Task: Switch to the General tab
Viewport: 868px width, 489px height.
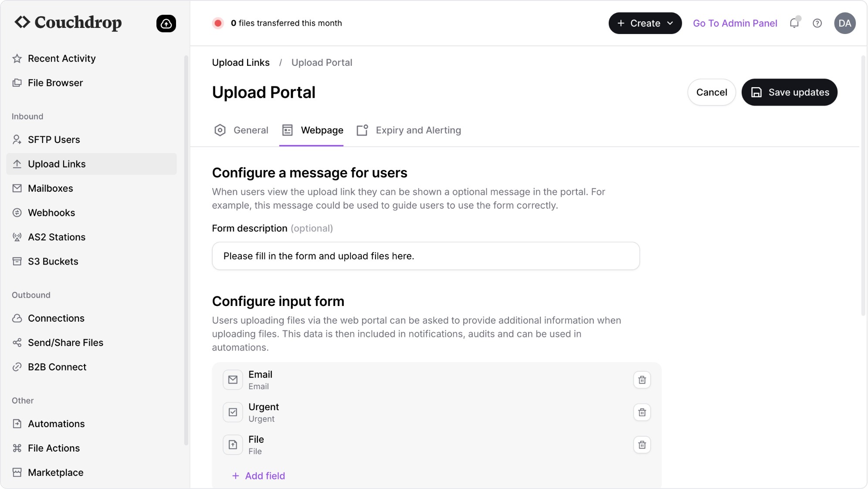Action: pos(241,130)
